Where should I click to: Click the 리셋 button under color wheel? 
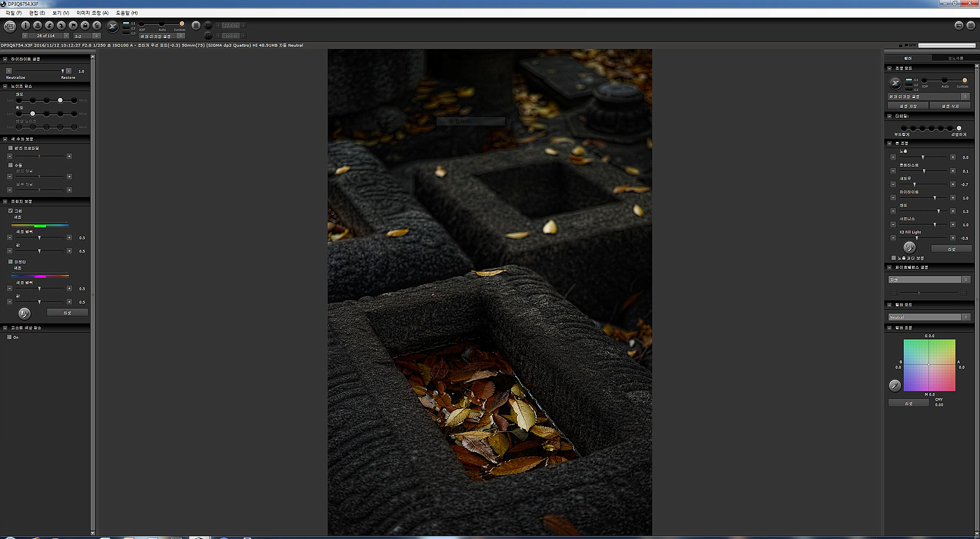(x=909, y=404)
